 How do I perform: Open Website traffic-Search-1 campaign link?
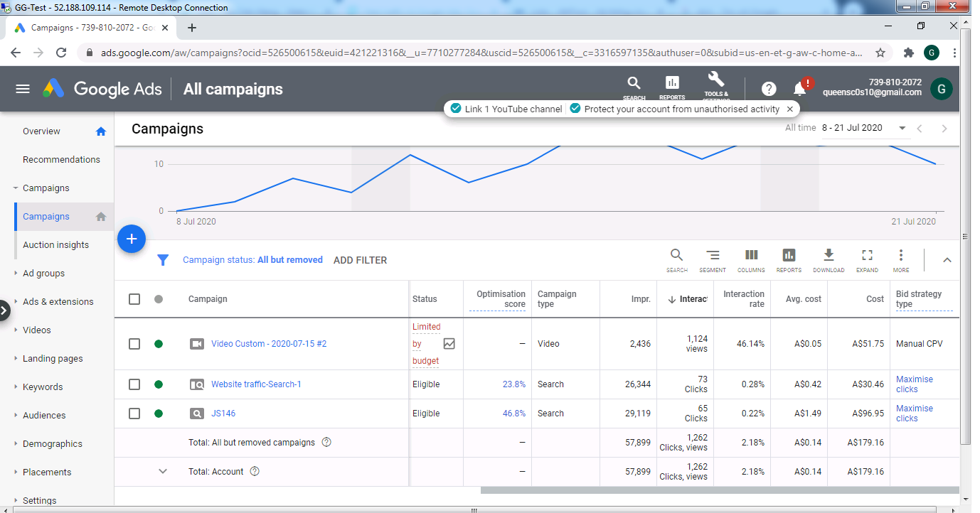click(x=256, y=384)
